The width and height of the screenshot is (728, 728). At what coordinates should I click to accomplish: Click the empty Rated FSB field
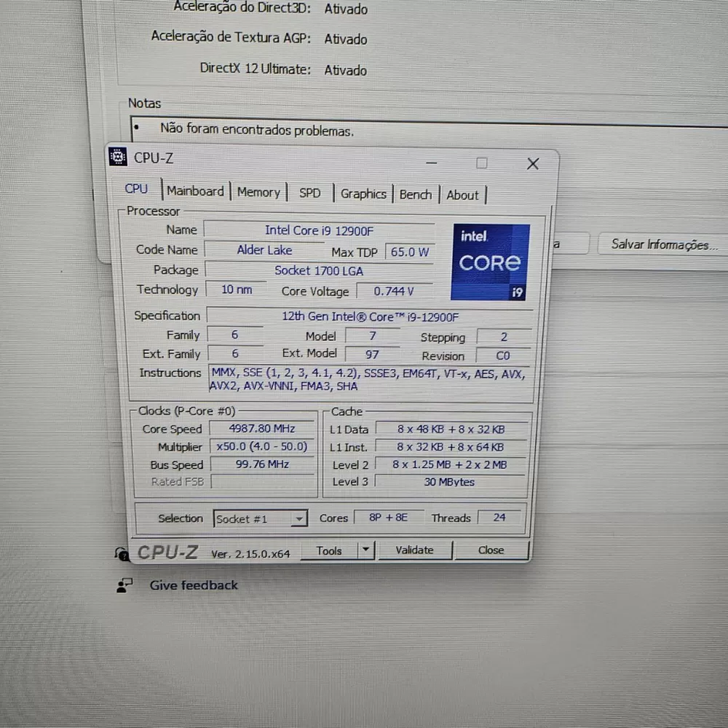click(263, 481)
